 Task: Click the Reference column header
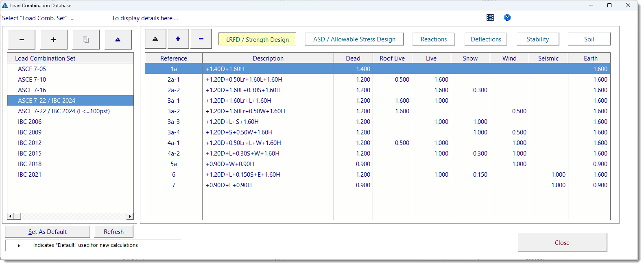coord(174,58)
